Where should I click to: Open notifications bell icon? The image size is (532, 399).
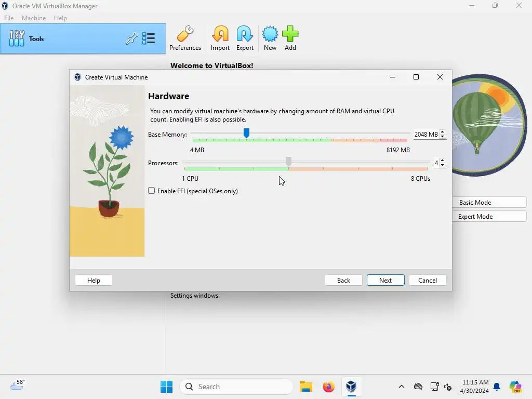coord(497,387)
